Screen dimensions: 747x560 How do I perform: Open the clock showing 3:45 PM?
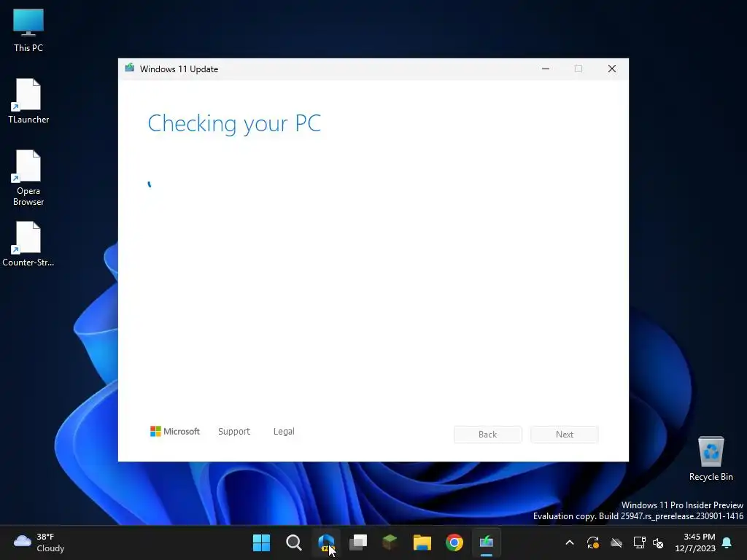[695, 542]
